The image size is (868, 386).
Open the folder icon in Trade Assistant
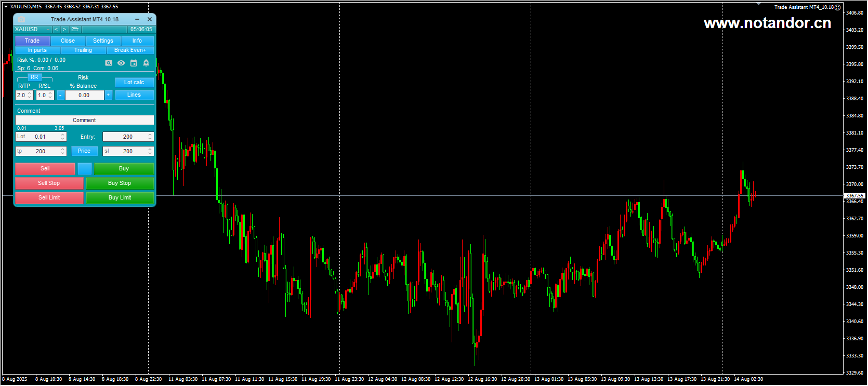coord(75,30)
